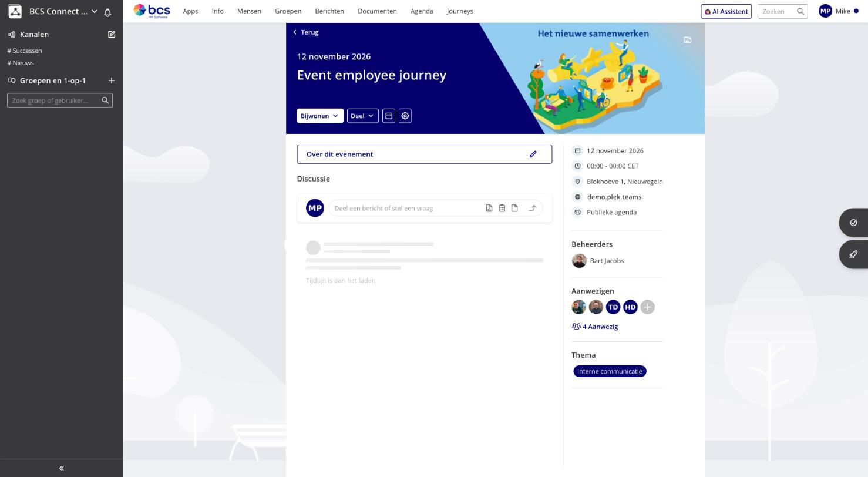Open the Apps menu
Screen dimensions: 868x477
click(190, 11)
